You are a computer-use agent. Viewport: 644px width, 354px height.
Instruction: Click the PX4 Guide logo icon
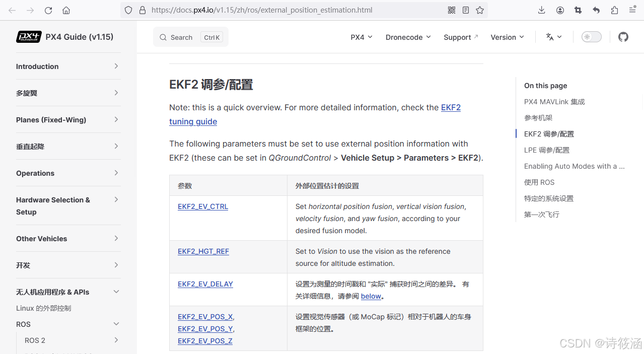coord(28,36)
